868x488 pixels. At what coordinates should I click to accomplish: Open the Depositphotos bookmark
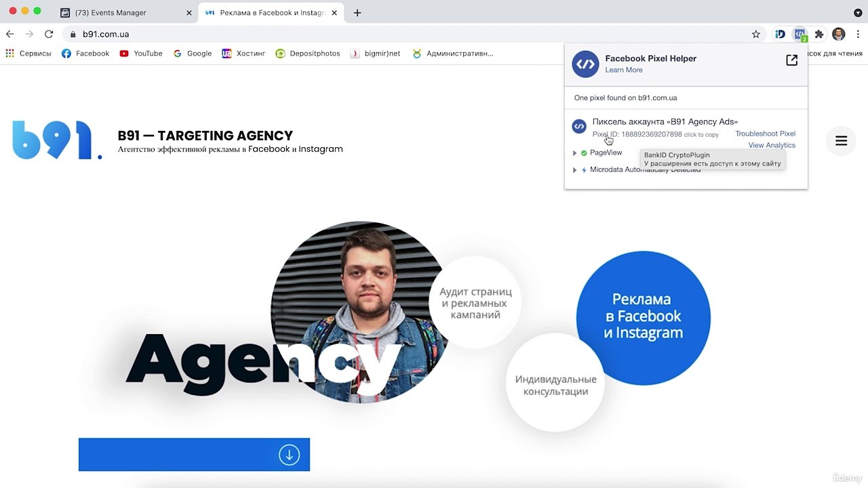308,54
